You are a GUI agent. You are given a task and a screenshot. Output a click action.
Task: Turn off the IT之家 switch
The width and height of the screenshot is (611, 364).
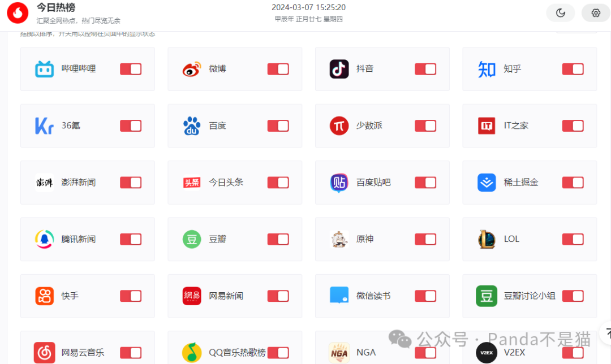[x=573, y=125]
